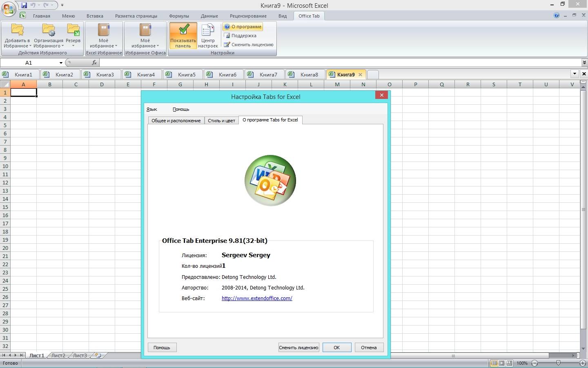Close the Настройка Tabs for Excel dialog

click(381, 95)
